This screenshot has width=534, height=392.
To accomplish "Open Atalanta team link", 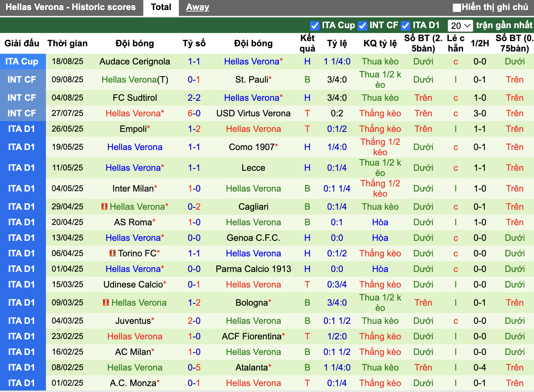I will pos(252,368).
